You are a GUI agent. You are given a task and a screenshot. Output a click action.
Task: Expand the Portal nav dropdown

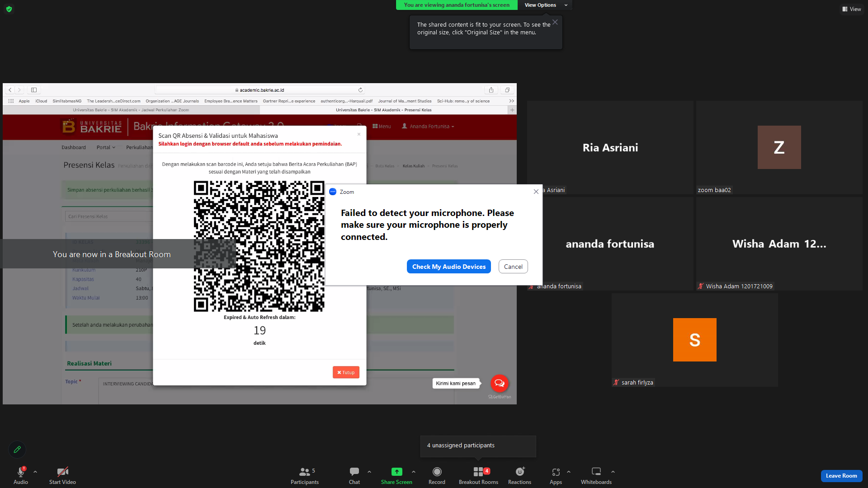coord(106,147)
